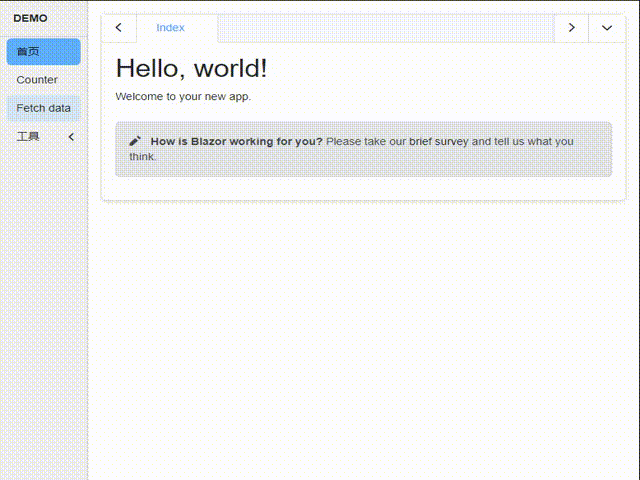Click the Hello, world! heading
The image size is (640, 480).
point(191,68)
